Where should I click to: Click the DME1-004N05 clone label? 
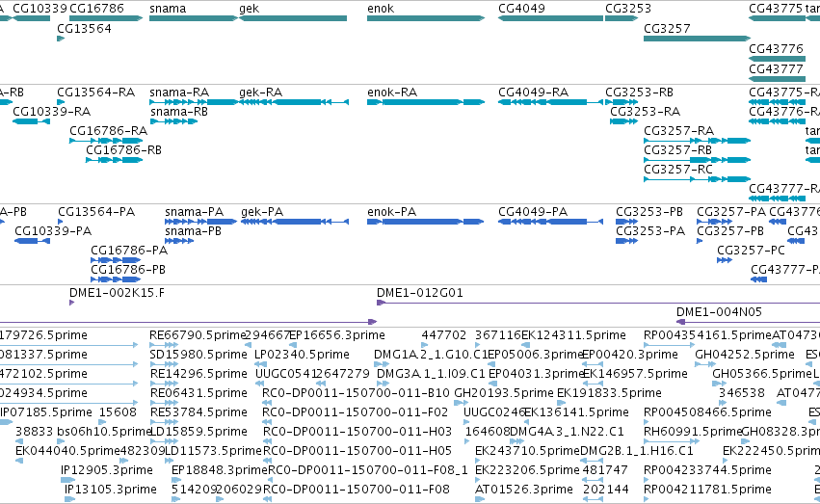719,312
